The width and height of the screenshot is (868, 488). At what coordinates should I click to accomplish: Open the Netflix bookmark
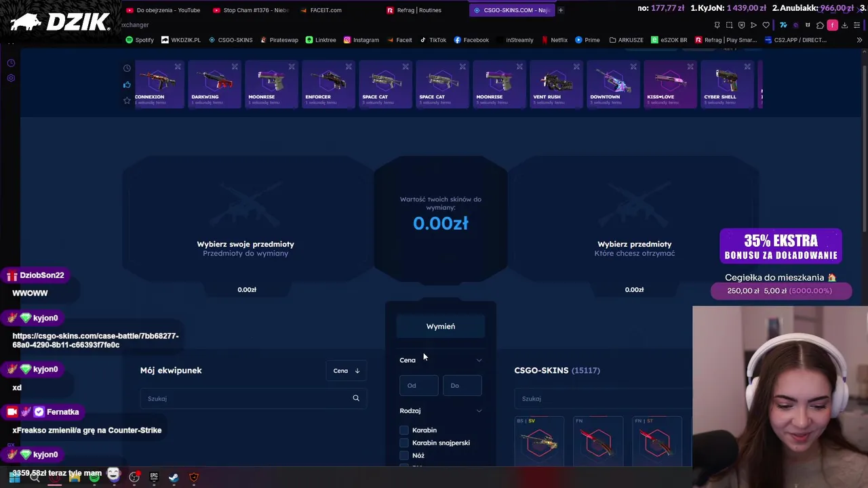tap(555, 40)
